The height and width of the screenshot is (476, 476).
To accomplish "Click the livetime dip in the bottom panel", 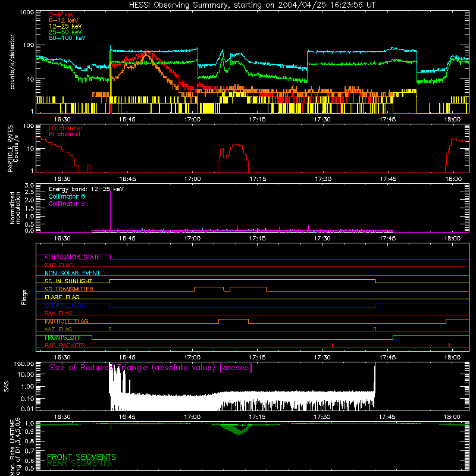I will (x=239, y=430).
